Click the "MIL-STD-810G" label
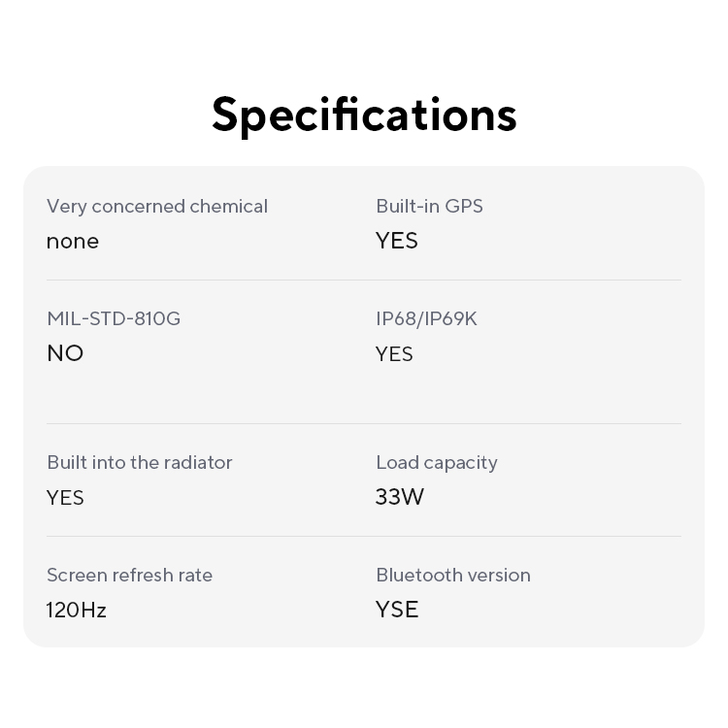The image size is (728, 728). (x=114, y=318)
